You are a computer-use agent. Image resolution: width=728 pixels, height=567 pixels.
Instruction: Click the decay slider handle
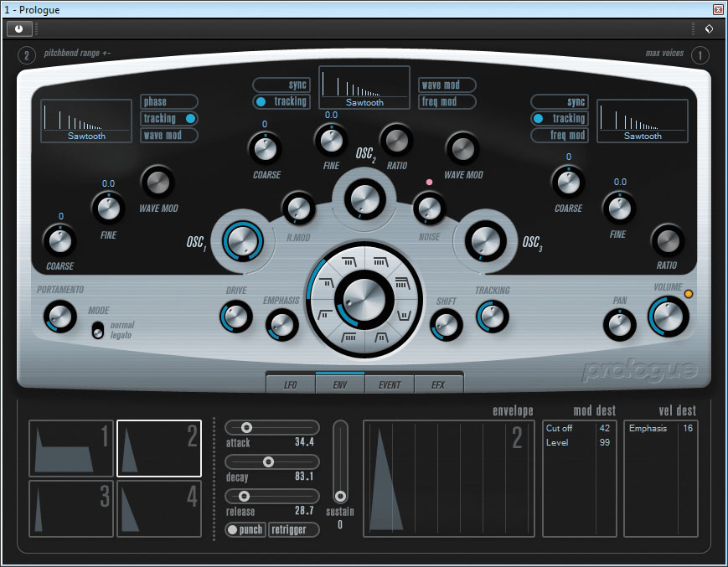(268, 461)
